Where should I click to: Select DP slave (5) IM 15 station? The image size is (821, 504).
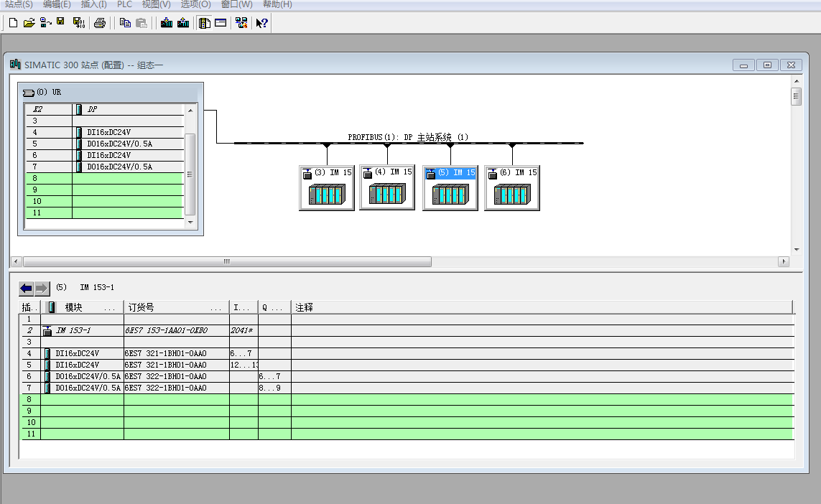pos(450,188)
